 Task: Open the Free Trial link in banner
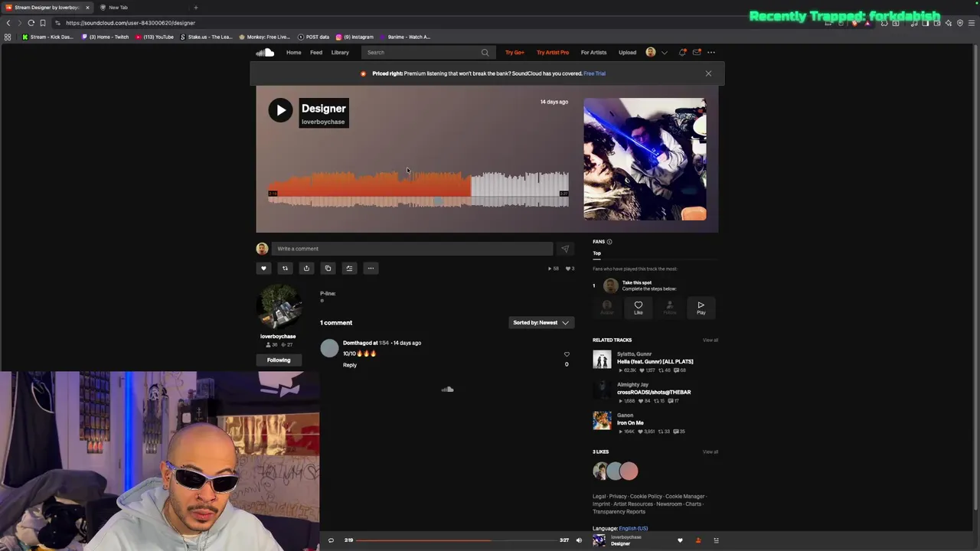(x=594, y=73)
